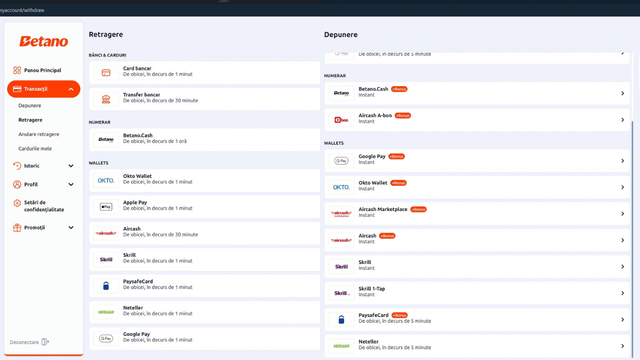Collapse the Tranzacții menu chevron

[x=71, y=89]
